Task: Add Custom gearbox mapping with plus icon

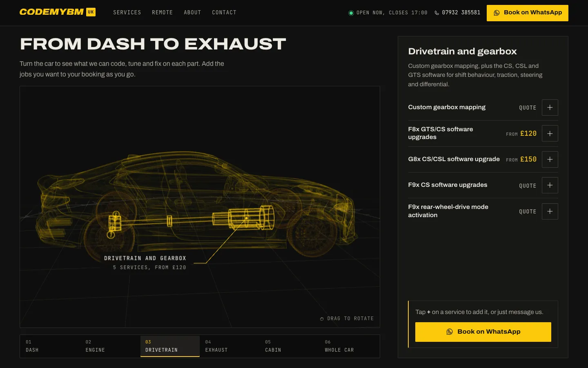Action: 550,108
